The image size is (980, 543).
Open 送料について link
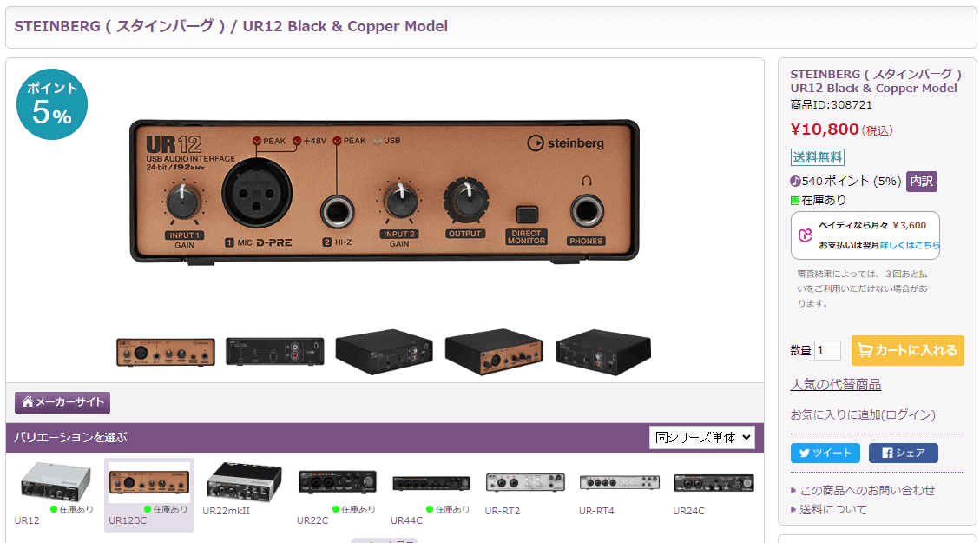(x=833, y=510)
